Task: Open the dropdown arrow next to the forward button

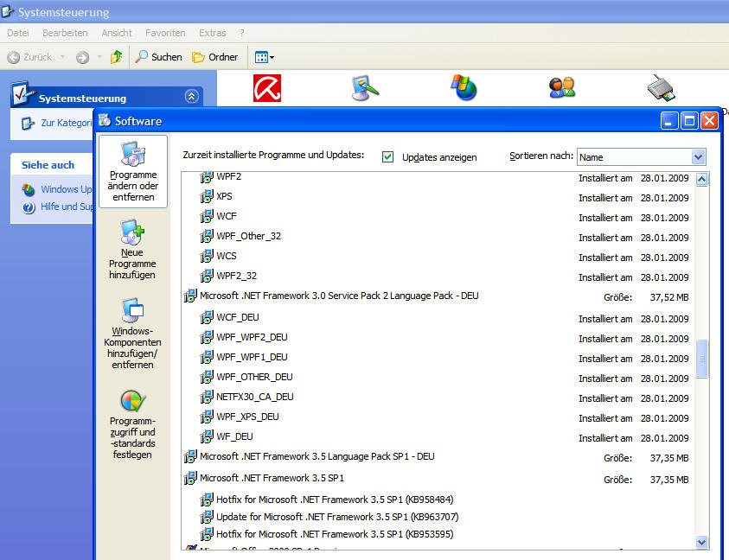Action: [99, 57]
